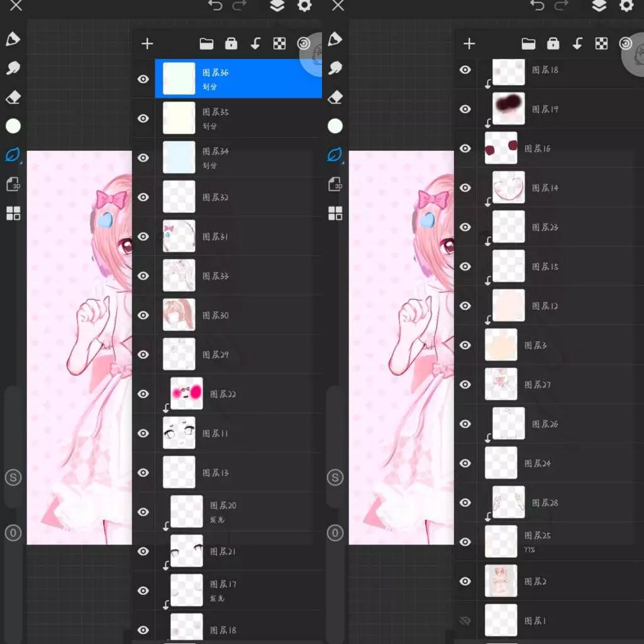Hide layer 图层22 via eye icon
The height and width of the screenshot is (644, 644).
[143, 394]
